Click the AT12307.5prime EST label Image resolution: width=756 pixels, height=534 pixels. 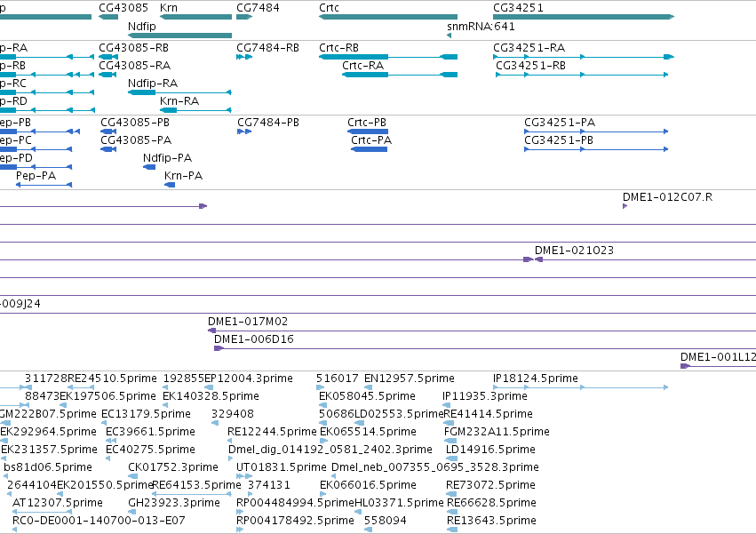coord(58,503)
